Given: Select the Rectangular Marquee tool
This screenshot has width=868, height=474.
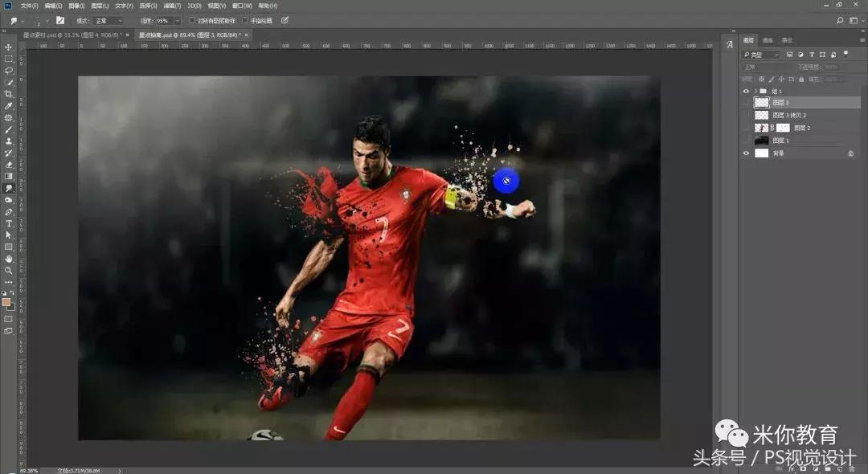Looking at the screenshot, I should [x=8, y=59].
